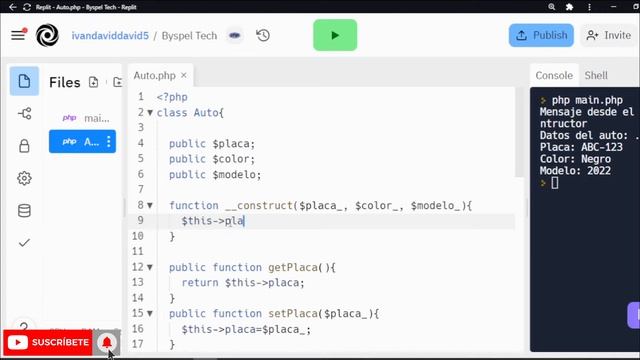Click the '$this->placa=$placa_;' code line
This screenshot has height=360, width=640.
(x=246, y=329)
